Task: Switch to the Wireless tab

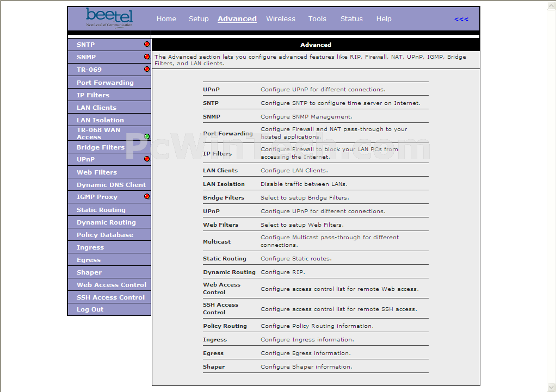Action: 281,19
